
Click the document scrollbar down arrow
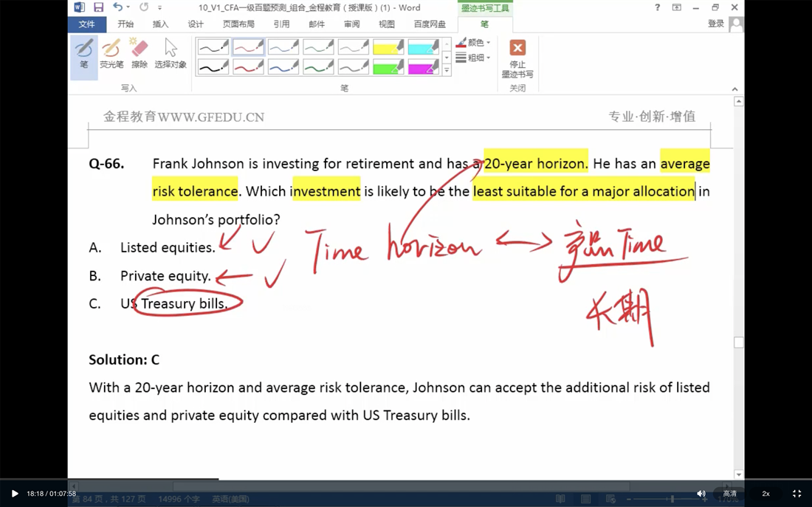(x=738, y=475)
